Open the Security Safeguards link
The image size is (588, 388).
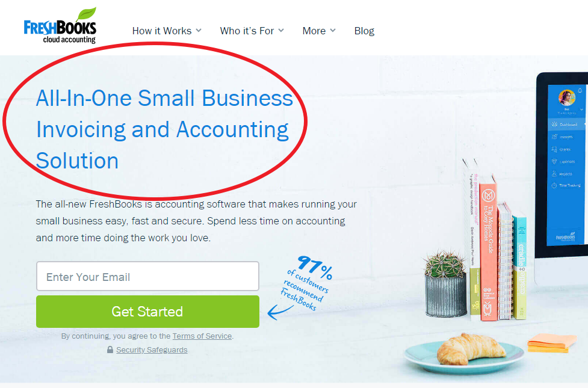[x=152, y=350]
